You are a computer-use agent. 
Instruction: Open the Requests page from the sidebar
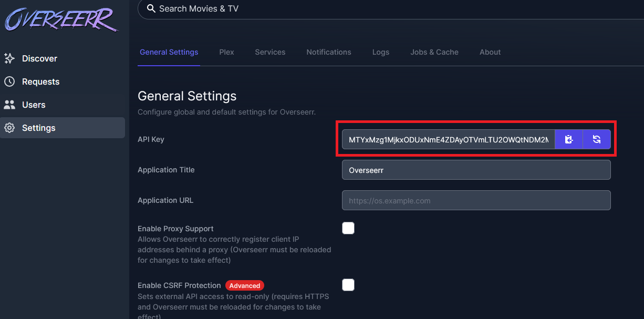[40, 81]
